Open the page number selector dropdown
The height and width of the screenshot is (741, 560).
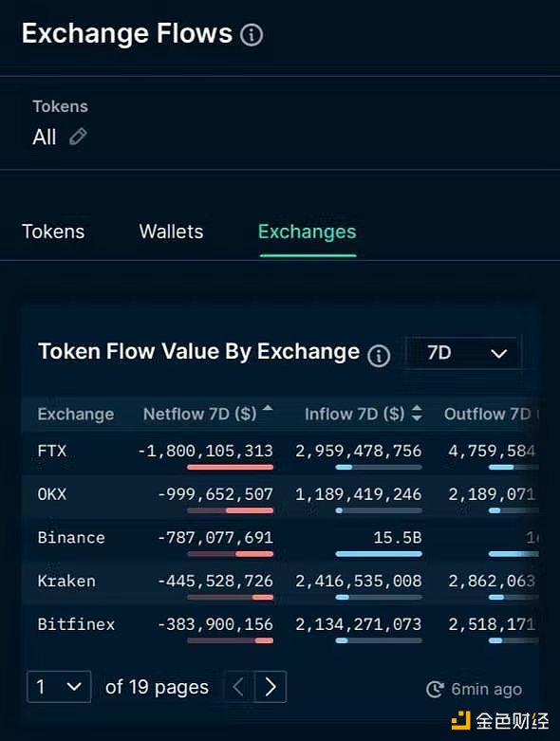click(x=59, y=687)
